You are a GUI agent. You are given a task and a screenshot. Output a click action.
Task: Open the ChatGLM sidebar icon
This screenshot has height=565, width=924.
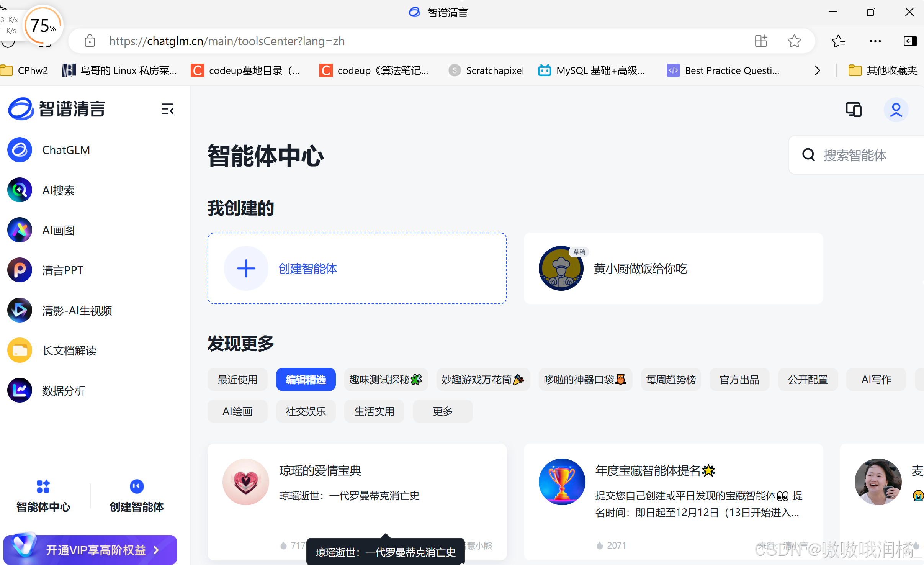point(20,150)
